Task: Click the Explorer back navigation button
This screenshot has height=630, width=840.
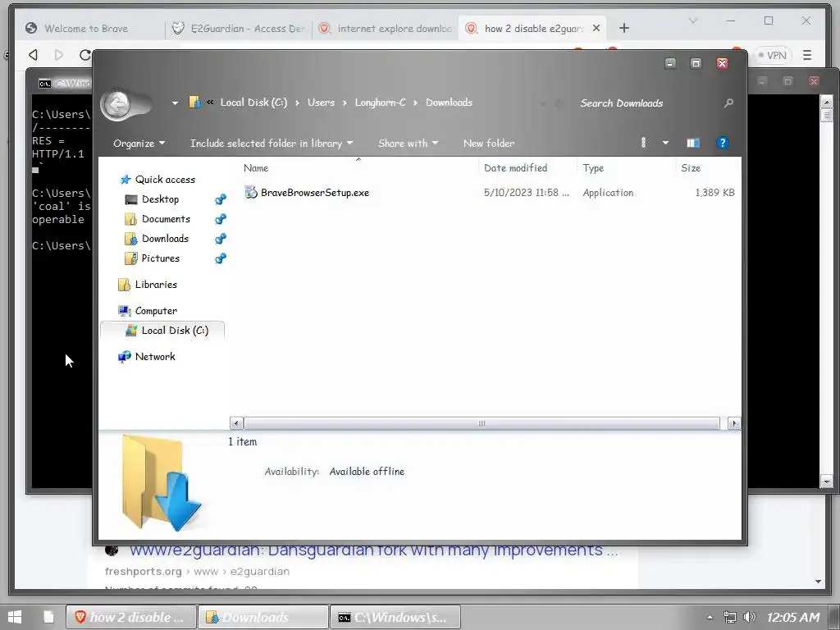Action: coord(118,104)
